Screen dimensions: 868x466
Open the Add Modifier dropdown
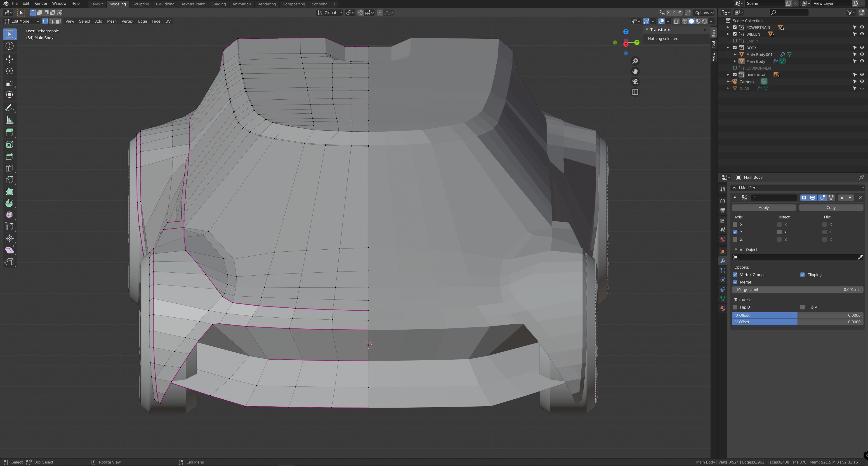coord(797,187)
